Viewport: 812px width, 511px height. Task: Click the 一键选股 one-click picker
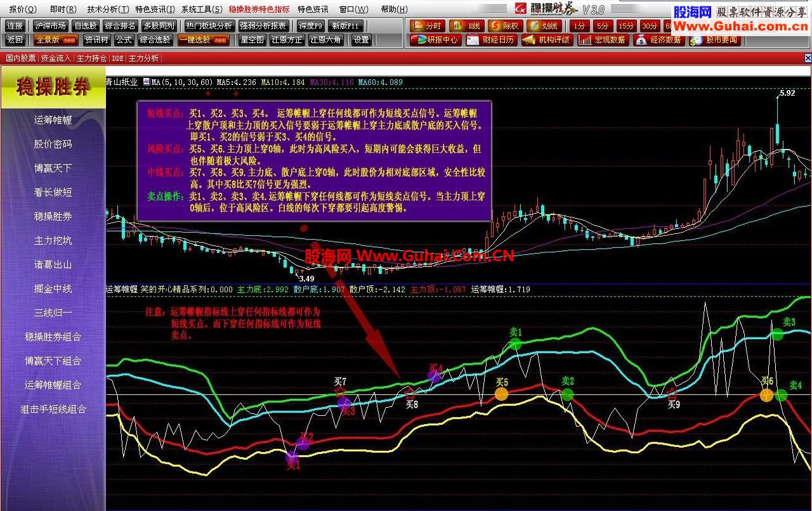[x=204, y=40]
